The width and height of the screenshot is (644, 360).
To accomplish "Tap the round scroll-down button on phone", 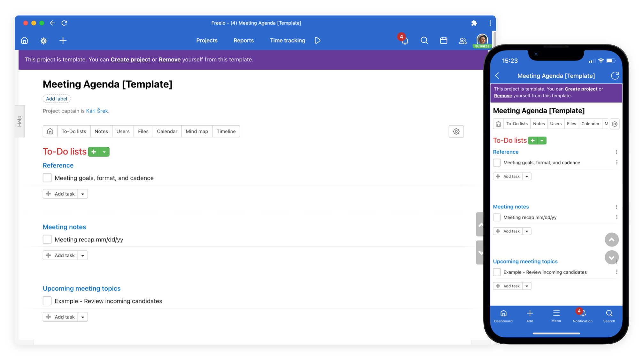I will pos(612,257).
